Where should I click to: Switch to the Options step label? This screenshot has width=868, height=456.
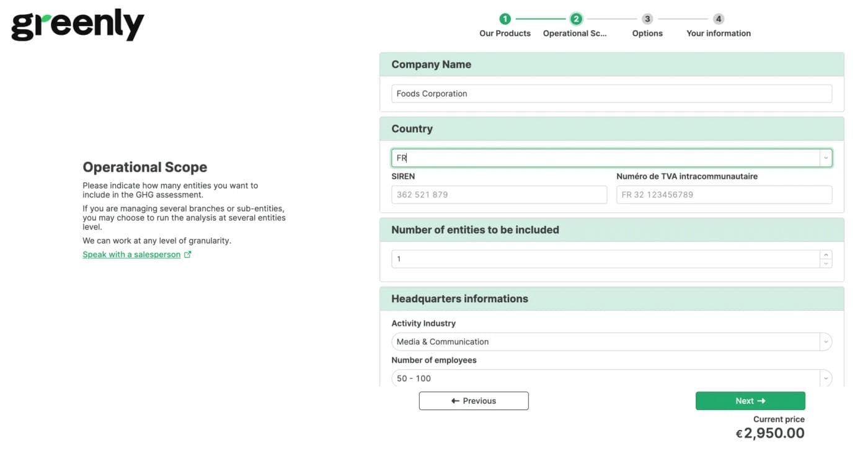pos(647,33)
